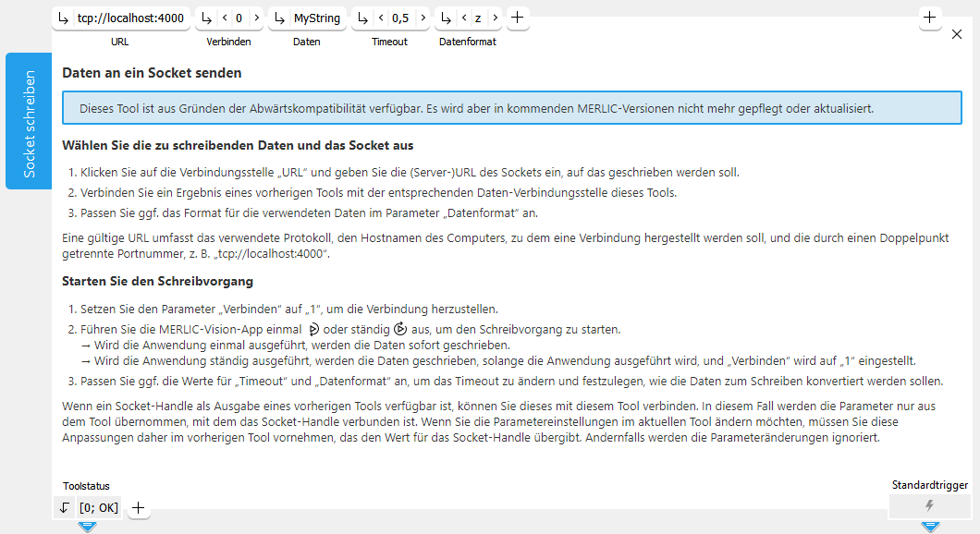Switch Datenformat to previous option
Viewport: 980px width, 534px height.
pyautogui.click(x=462, y=18)
